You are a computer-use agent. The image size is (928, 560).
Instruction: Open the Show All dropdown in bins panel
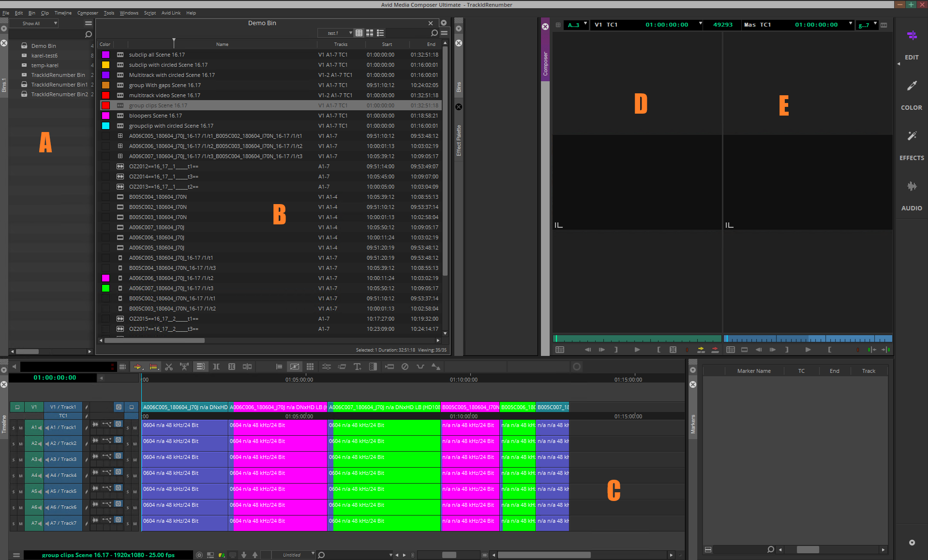[34, 23]
